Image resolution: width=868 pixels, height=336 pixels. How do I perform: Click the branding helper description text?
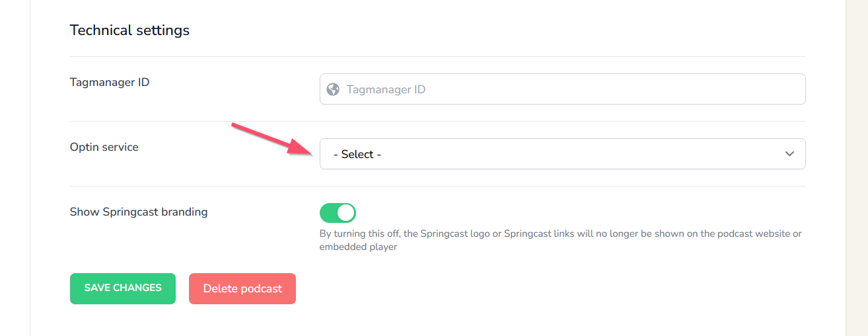[560, 240]
